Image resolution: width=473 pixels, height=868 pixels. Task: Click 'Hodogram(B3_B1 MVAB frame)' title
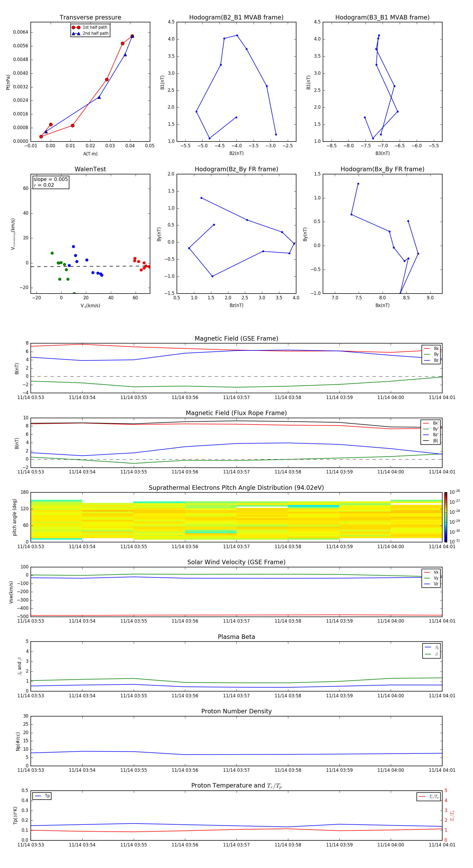pos(382,18)
